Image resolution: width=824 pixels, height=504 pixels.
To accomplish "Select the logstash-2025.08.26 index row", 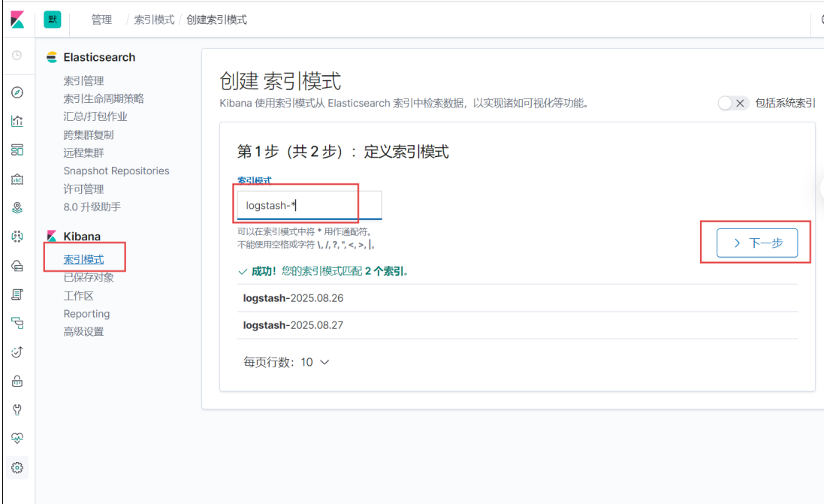I will 517,298.
